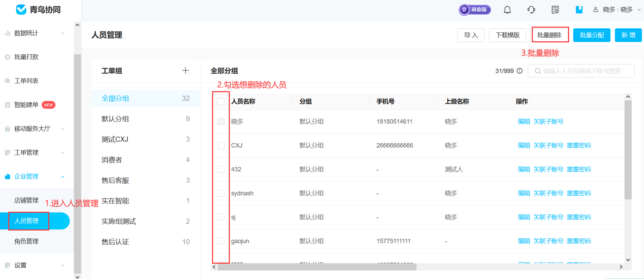Click the 工单列表 sidebar icon
Screen dimensions: 644x279
pyautogui.click(x=8, y=81)
